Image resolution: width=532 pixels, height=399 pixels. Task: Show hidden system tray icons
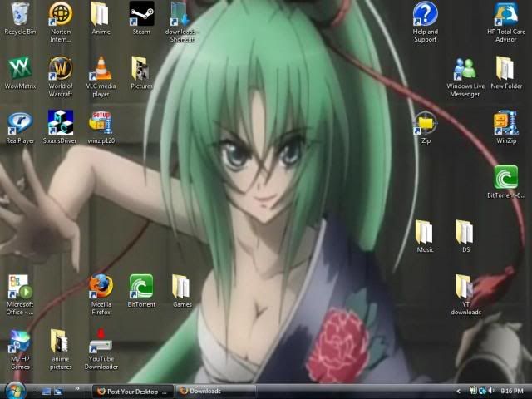(x=458, y=391)
